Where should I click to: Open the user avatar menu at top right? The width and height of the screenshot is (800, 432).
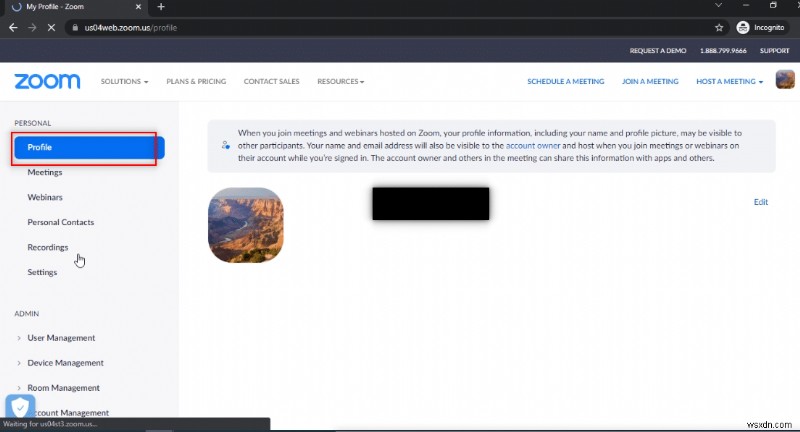point(785,80)
